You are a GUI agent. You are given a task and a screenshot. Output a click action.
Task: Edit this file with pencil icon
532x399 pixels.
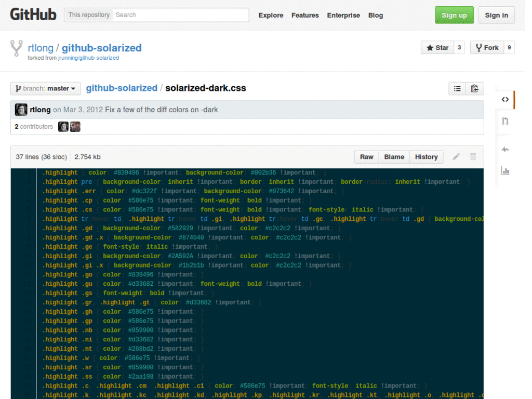(x=456, y=157)
